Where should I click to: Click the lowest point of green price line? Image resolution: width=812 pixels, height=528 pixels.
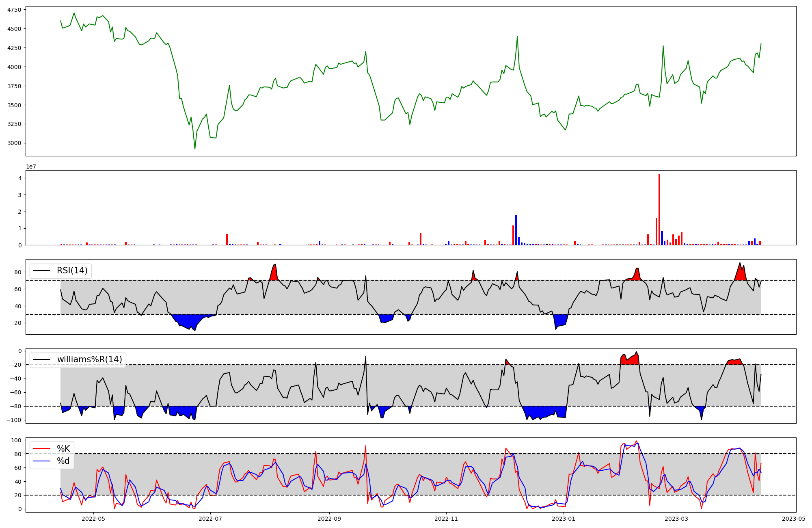(195, 149)
